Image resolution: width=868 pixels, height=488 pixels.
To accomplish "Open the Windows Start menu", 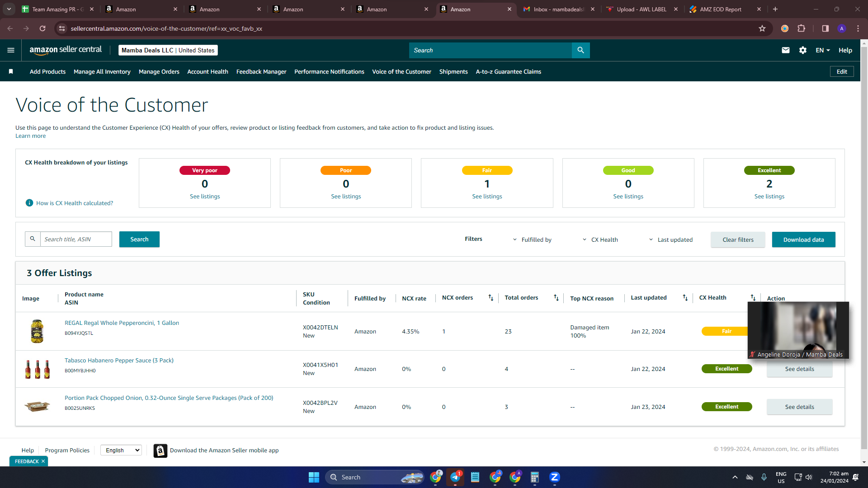I will coord(314,477).
